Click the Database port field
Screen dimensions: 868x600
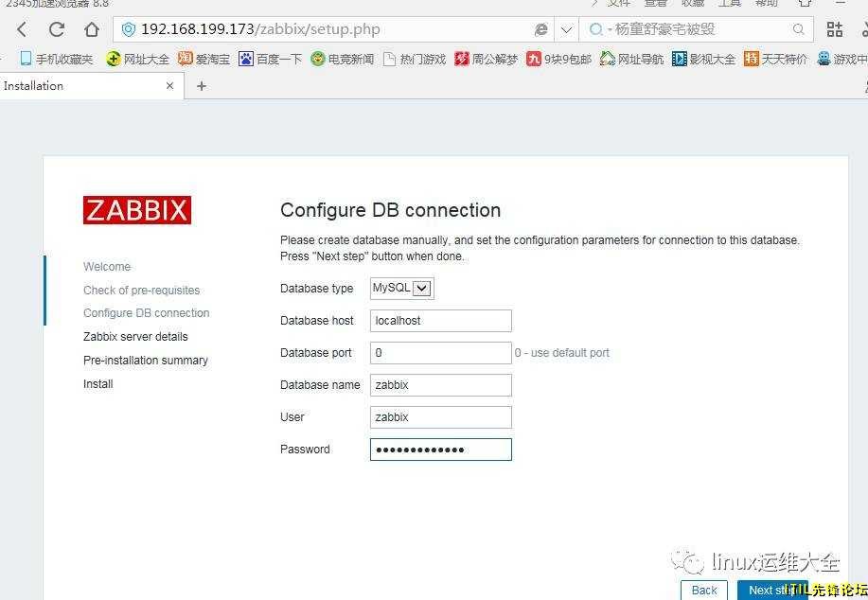pos(441,353)
